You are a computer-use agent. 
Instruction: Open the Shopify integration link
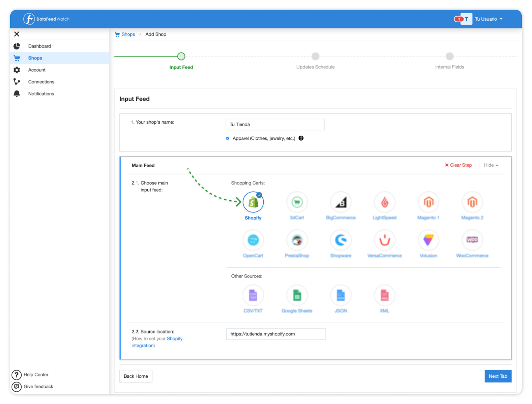[x=157, y=342]
